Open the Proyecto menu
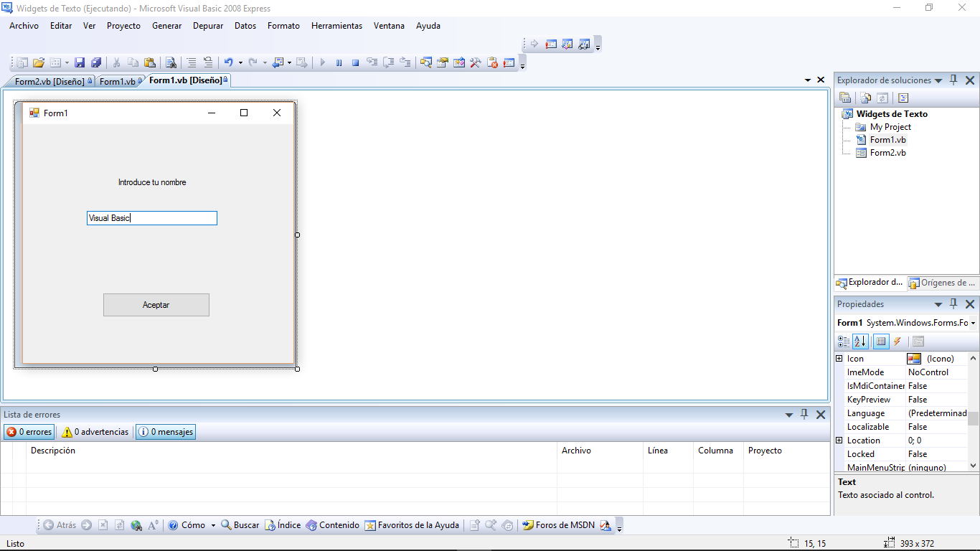Viewport: 980px width, 551px height. pos(123,25)
